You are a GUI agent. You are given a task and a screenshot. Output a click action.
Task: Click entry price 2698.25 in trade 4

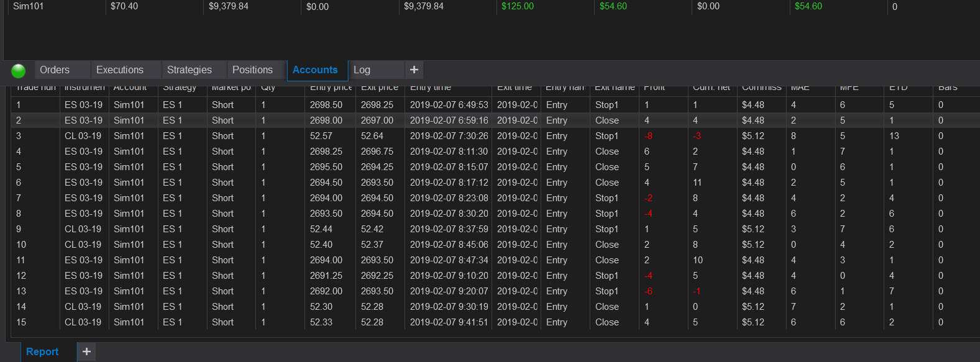326,152
